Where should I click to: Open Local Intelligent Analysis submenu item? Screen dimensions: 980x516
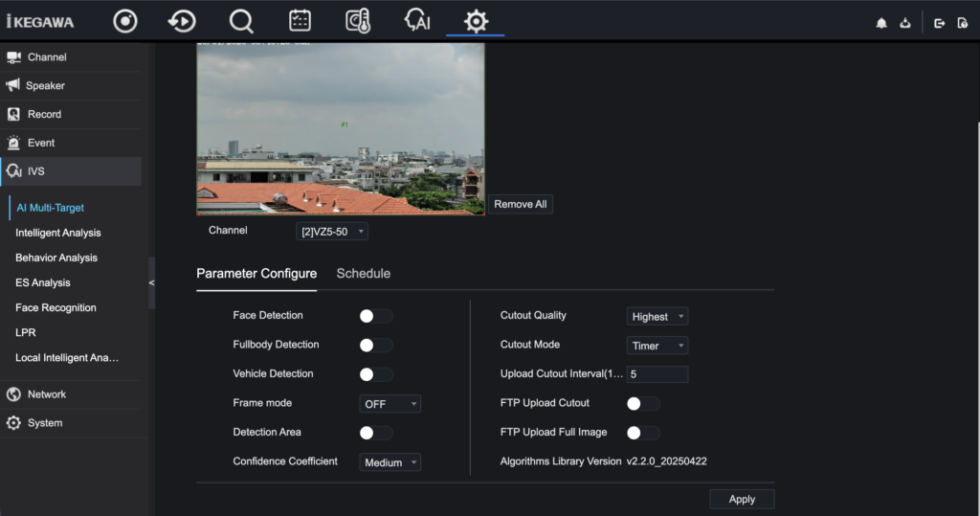point(67,358)
